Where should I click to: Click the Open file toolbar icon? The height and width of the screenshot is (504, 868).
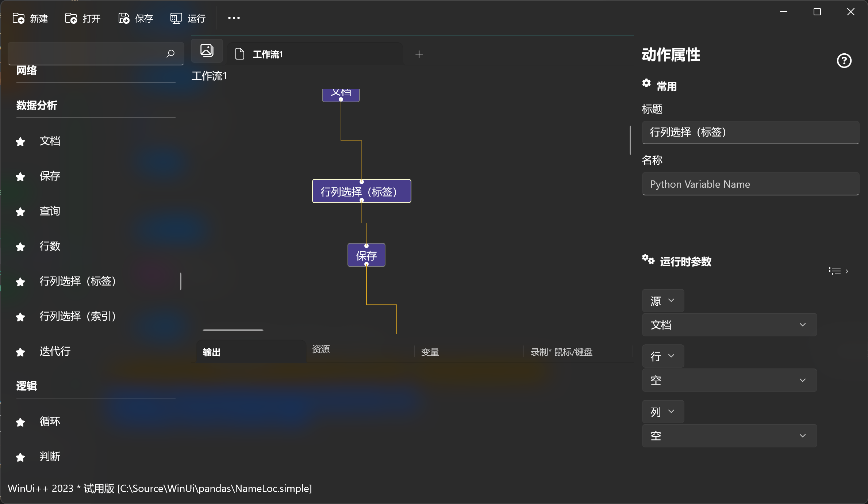(71, 18)
